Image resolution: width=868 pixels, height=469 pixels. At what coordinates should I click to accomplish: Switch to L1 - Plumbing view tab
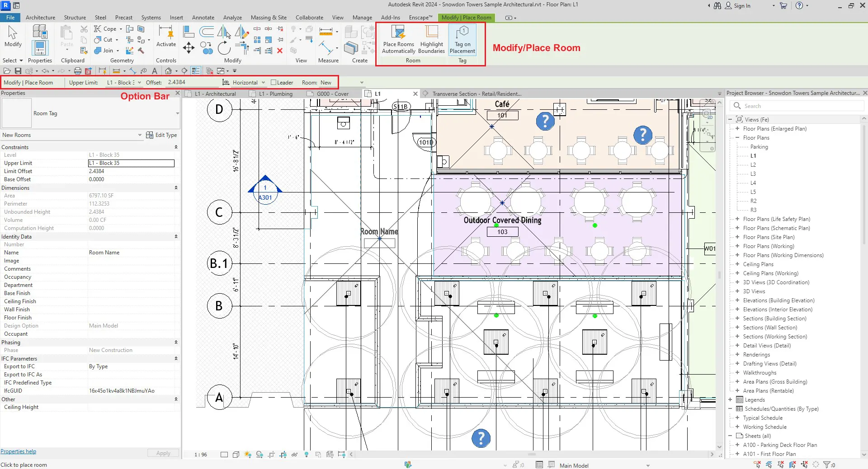click(x=275, y=94)
